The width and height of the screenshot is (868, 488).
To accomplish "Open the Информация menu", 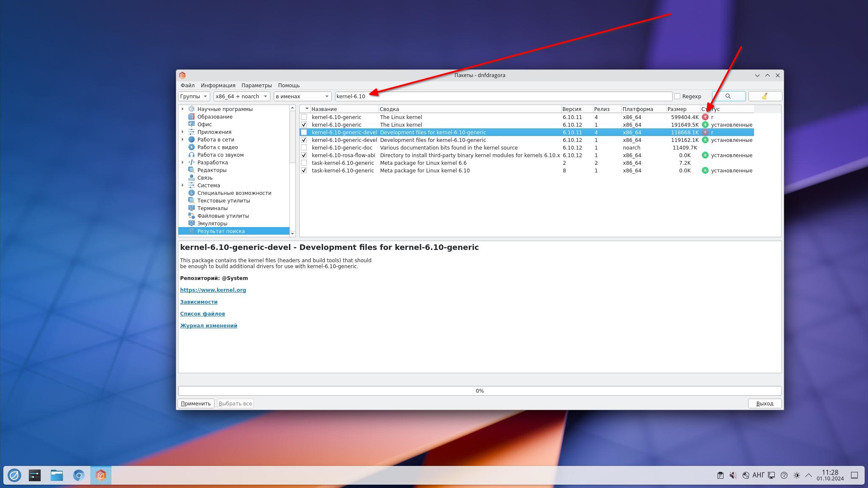I will [218, 85].
